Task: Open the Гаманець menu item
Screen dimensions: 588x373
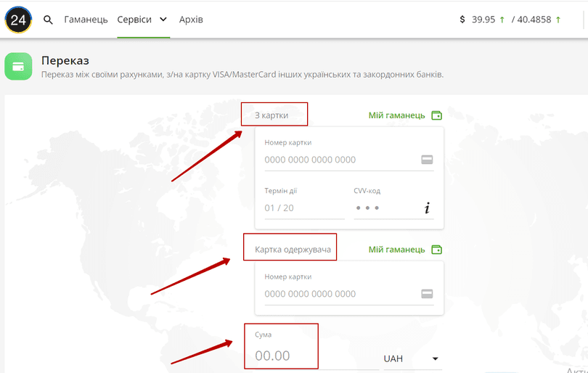Action: (86, 20)
